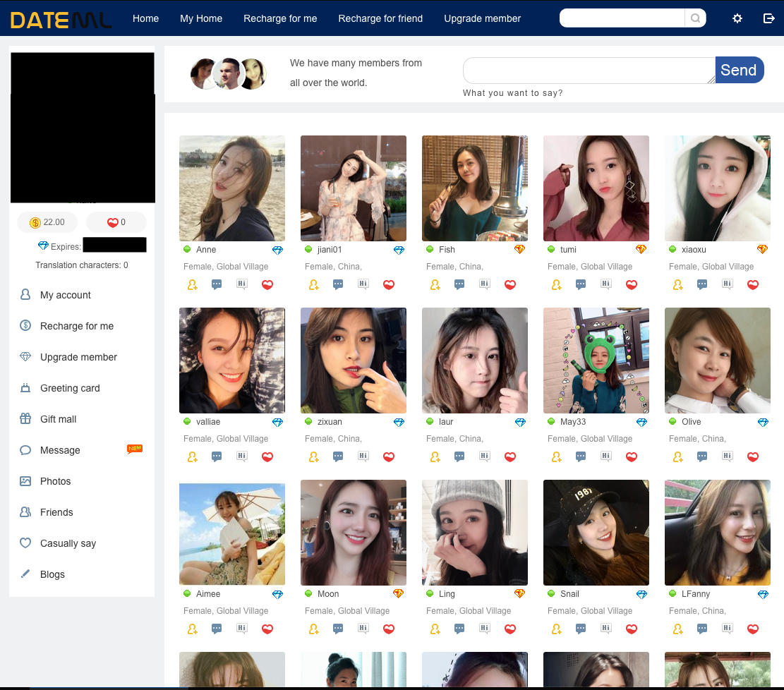The height and width of the screenshot is (690, 784).
Task: Click the DATEML logo
Action: click(x=61, y=20)
